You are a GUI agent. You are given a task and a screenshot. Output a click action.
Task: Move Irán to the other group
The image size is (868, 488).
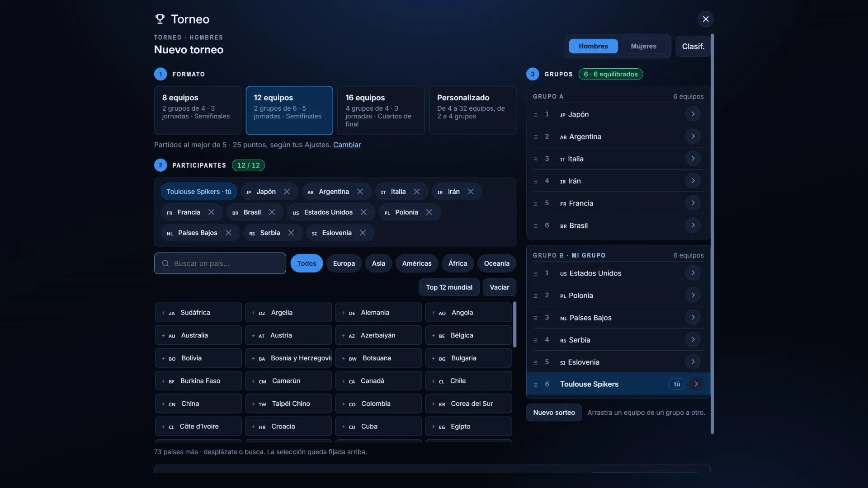693,181
